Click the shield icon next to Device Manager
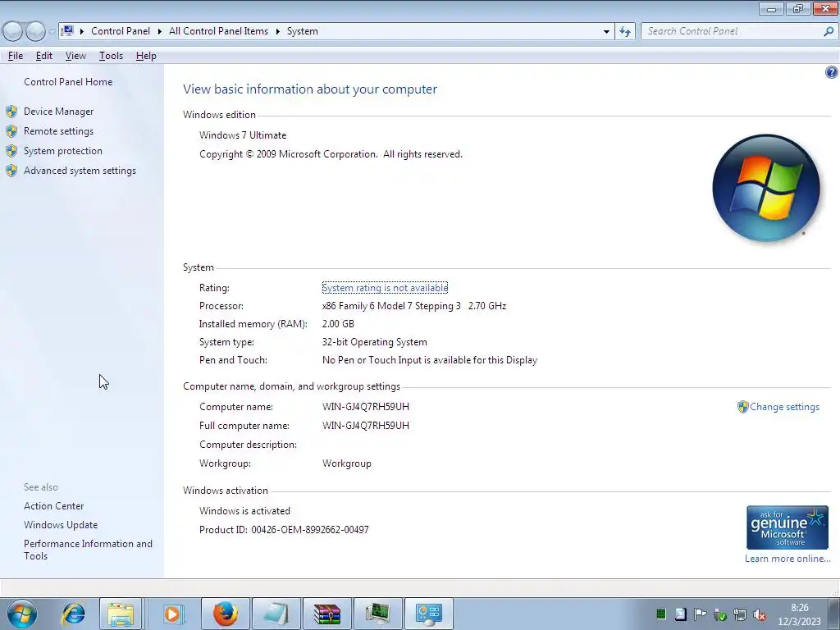Screen dimensions: 840x630 pos(11,112)
